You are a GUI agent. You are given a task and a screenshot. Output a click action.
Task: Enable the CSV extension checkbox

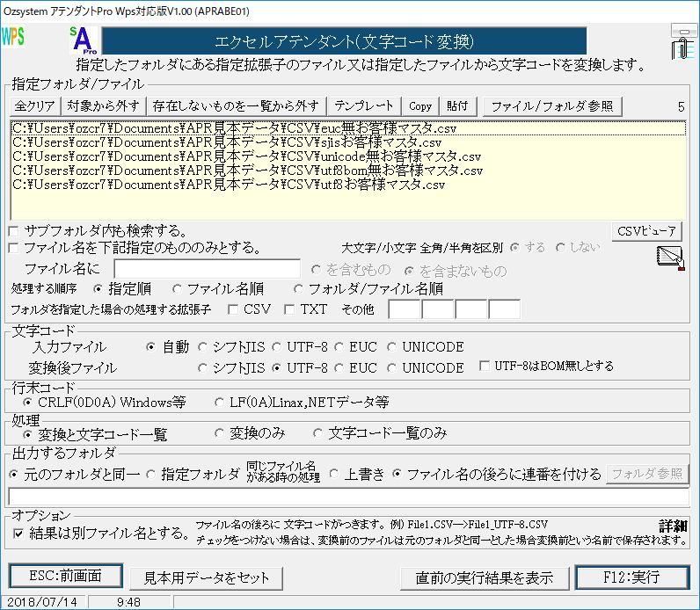pyautogui.click(x=233, y=309)
